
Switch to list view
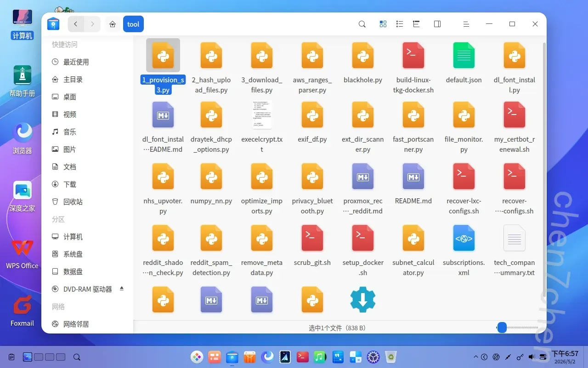click(x=400, y=24)
